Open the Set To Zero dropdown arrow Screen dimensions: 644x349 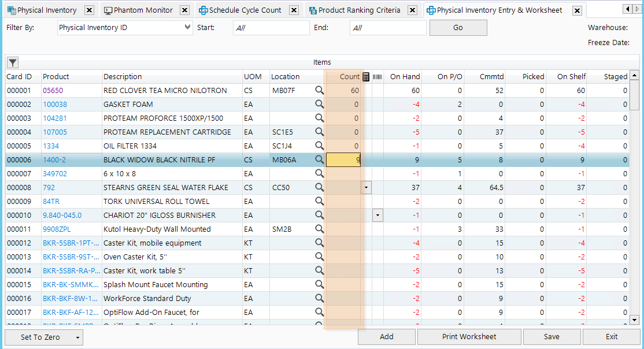[x=77, y=337]
